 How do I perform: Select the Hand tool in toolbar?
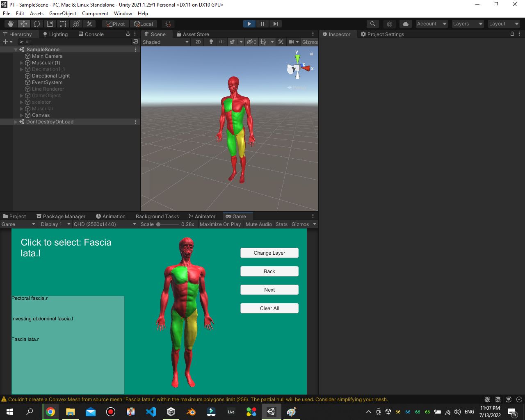(11, 24)
